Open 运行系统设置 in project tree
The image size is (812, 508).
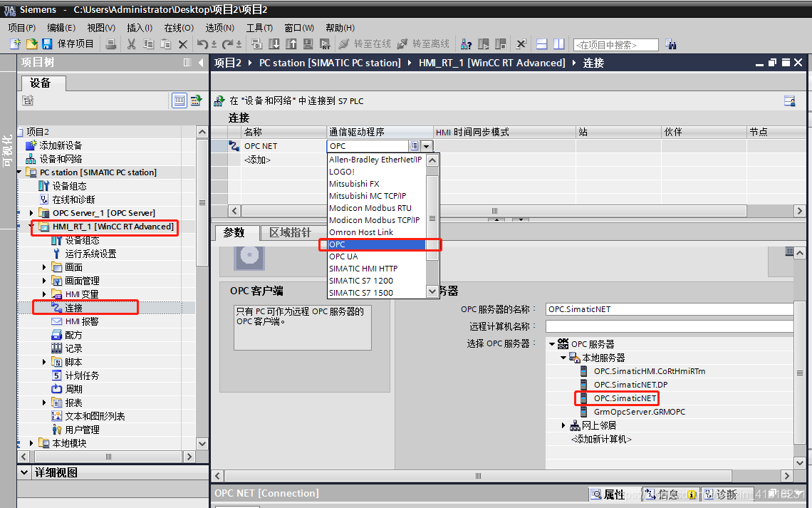pyautogui.click(x=90, y=254)
